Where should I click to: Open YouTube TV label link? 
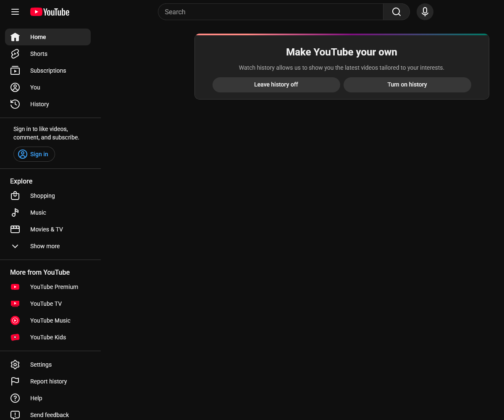tap(46, 304)
